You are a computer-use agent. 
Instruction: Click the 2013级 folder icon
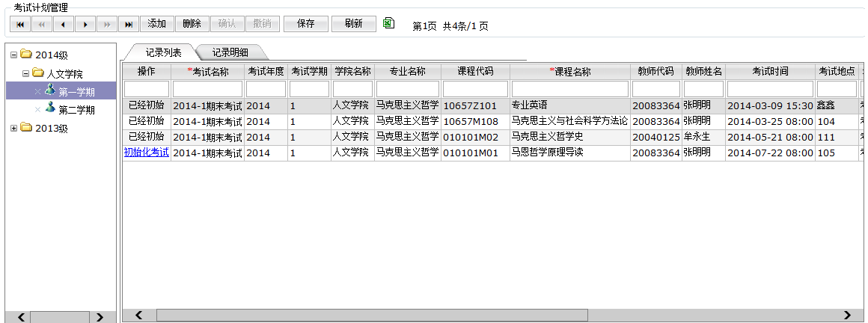(26, 128)
